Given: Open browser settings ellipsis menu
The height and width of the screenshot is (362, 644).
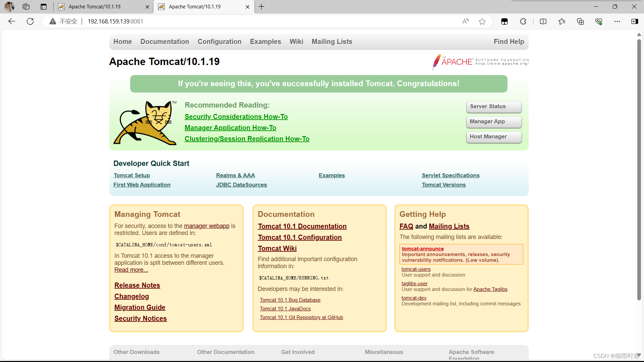Looking at the screenshot, I should pos(617,21).
